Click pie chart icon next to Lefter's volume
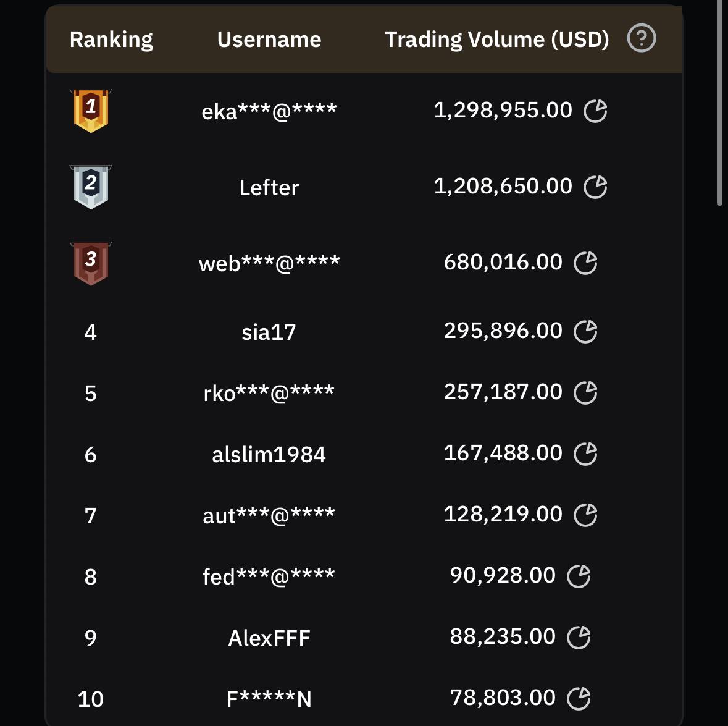728x726 pixels. (x=595, y=187)
